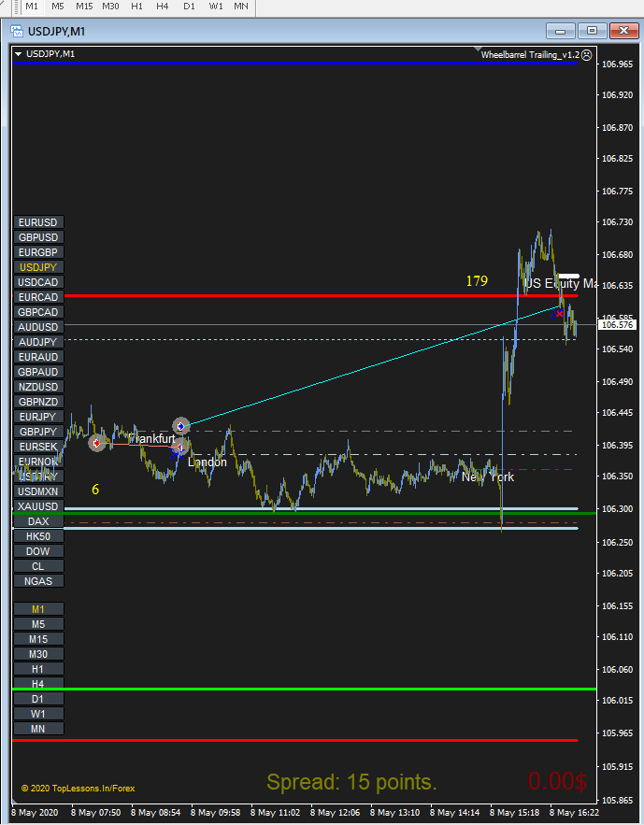Viewport: 644px width, 825px height.
Task: Select the cyan trade trend line
Action: click(371, 365)
